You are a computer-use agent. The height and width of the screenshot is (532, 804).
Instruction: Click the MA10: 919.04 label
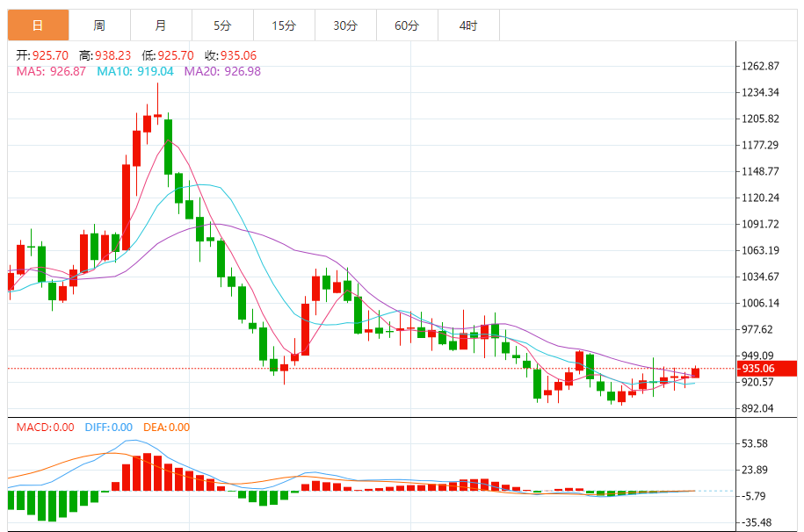click(135, 71)
